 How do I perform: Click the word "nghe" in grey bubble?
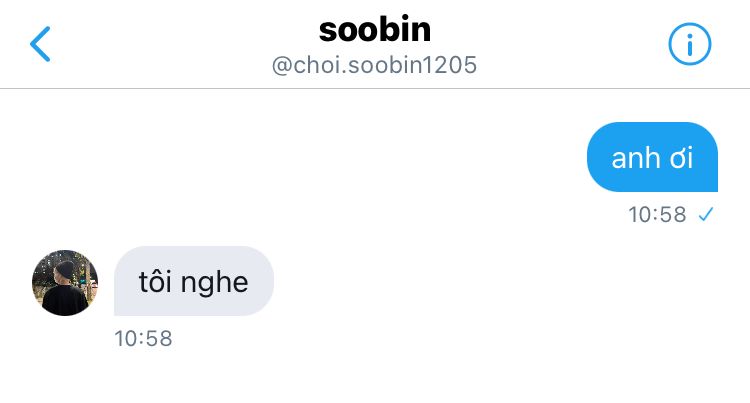pos(214,284)
